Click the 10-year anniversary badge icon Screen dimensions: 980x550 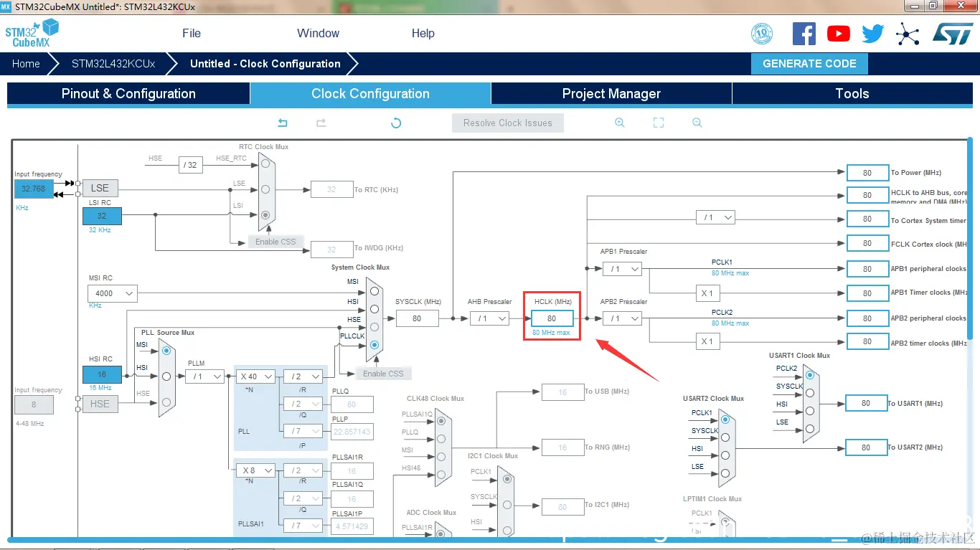pyautogui.click(x=762, y=34)
